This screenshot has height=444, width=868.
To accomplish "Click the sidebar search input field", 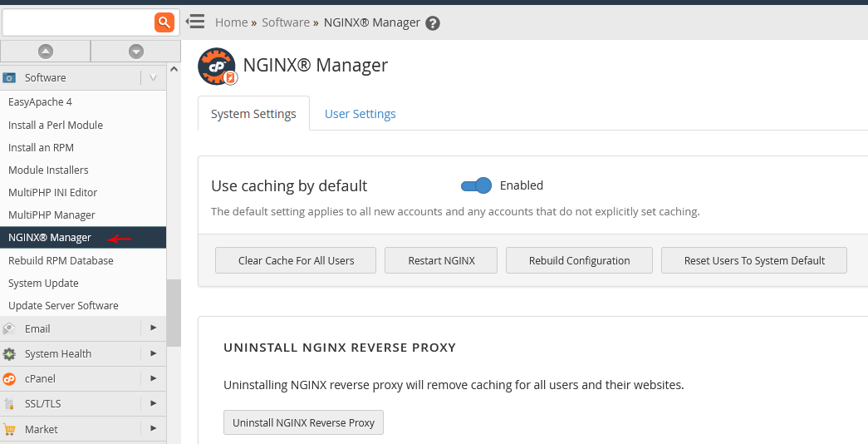I will (79, 22).
